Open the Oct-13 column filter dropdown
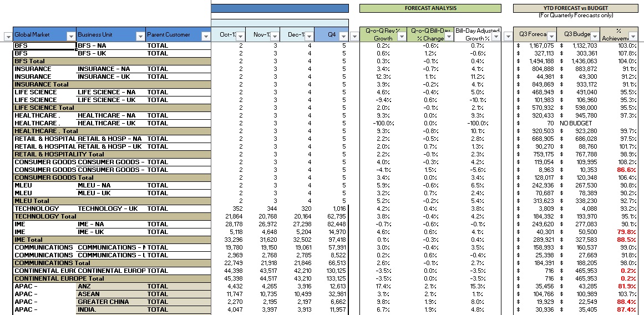 point(241,37)
